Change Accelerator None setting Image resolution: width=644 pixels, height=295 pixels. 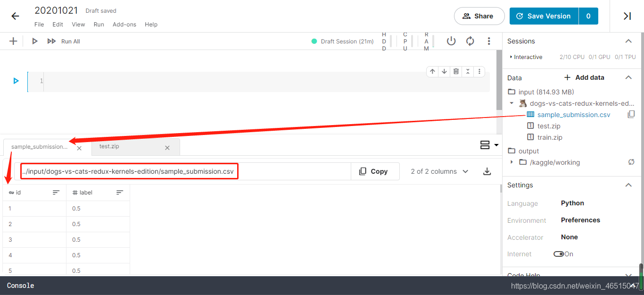569,237
